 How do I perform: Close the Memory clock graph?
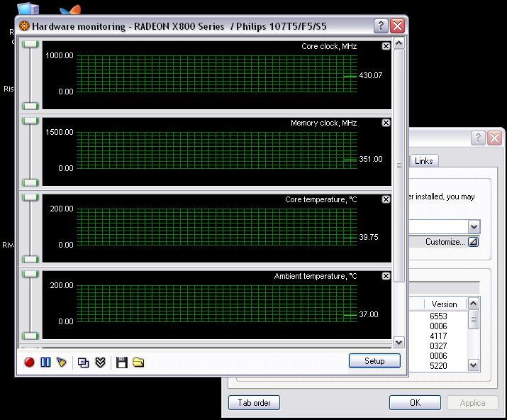pyautogui.click(x=386, y=123)
